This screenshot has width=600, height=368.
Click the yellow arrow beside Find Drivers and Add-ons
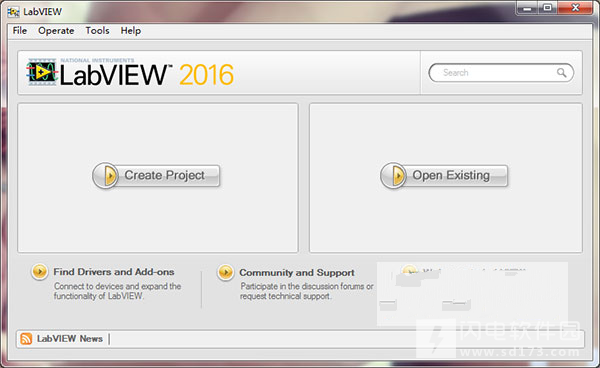click(x=39, y=272)
